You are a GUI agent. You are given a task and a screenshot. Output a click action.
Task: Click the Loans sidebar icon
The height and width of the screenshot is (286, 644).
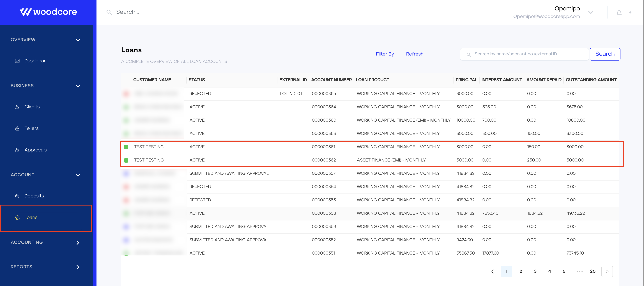point(17,217)
